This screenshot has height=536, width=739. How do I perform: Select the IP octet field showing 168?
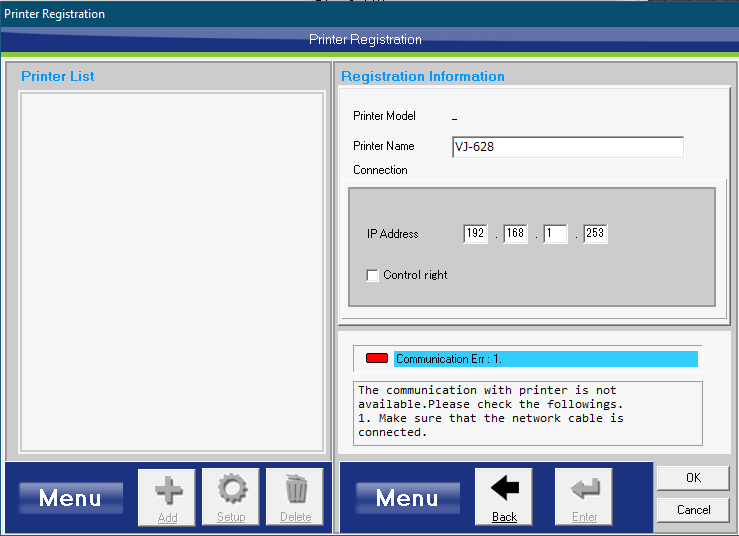coord(516,233)
